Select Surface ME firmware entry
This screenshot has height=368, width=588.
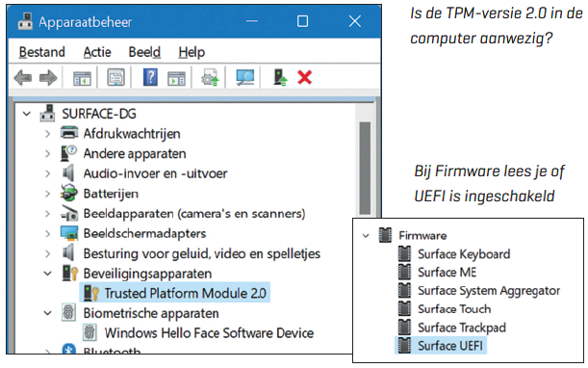tap(447, 273)
